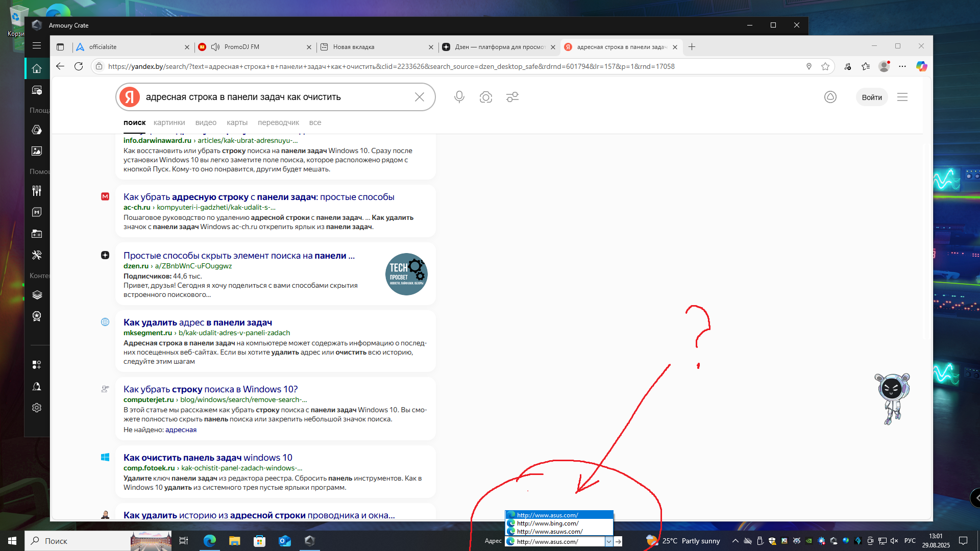Click the Armoury Crate home sidebar icon
The image size is (980, 551).
tap(37, 68)
